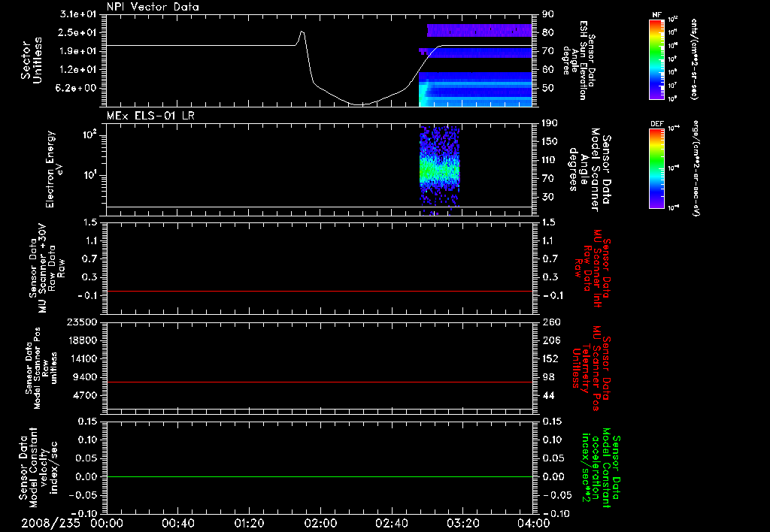770x532 pixels.
Task: Select the "2008/235" date label
Action: 50,523
